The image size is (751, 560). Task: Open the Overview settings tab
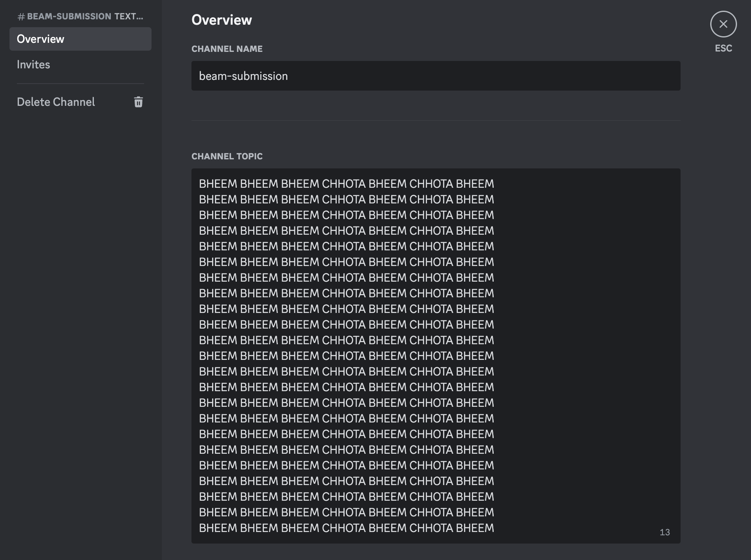80,39
